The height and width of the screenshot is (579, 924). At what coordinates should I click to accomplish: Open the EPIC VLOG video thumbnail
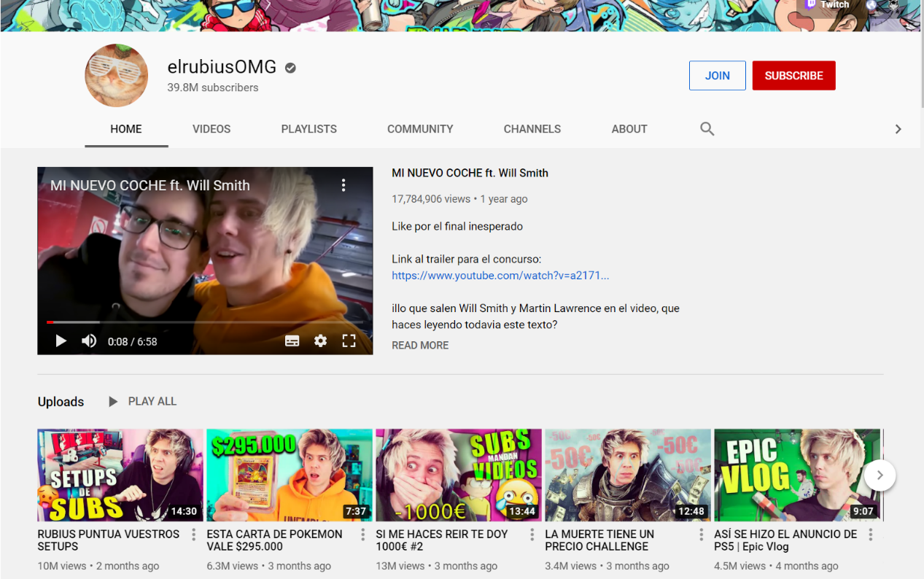click(x=797, y=475)
